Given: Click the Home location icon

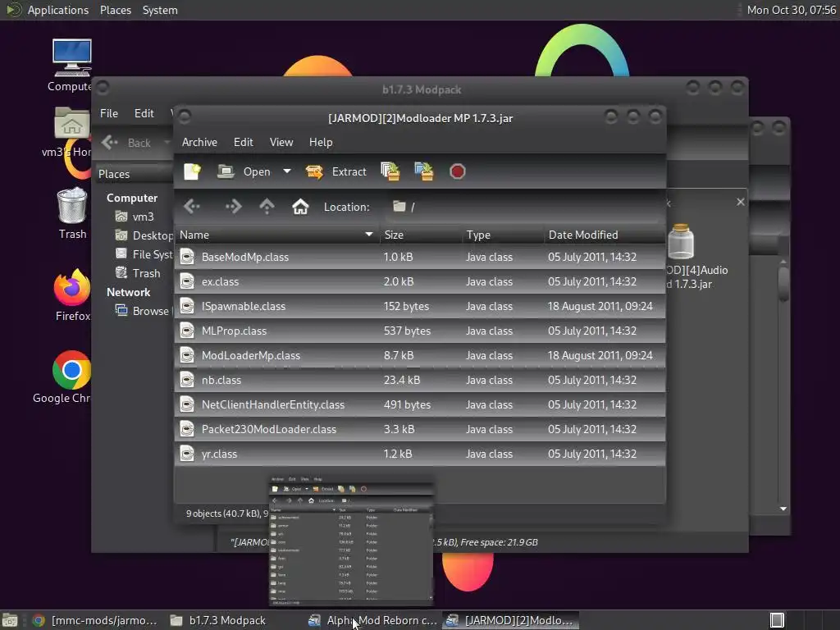Looking at the screenshot, I should point(300,207).
